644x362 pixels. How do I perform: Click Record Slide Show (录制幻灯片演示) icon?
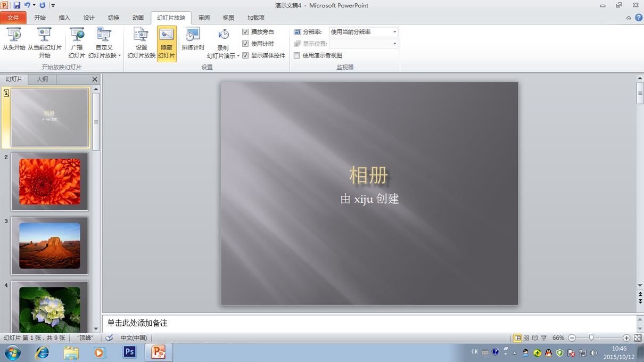pyautogui.click(x=224, y=35)
